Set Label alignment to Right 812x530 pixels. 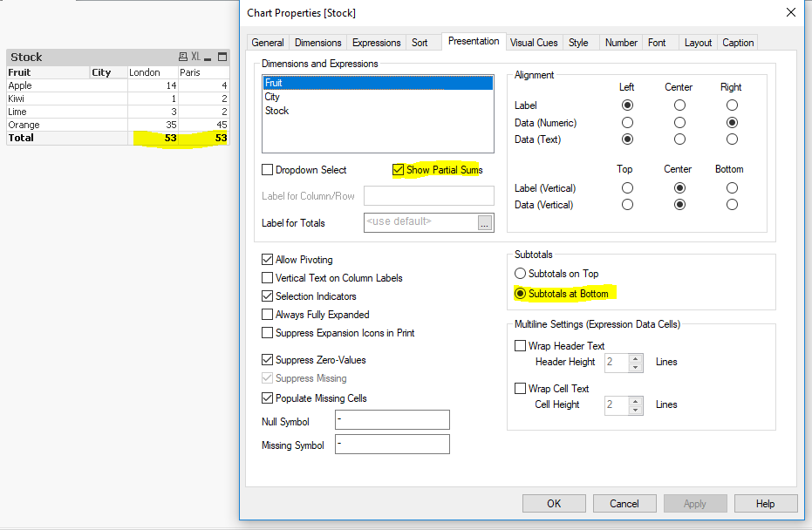click(732, 105)
